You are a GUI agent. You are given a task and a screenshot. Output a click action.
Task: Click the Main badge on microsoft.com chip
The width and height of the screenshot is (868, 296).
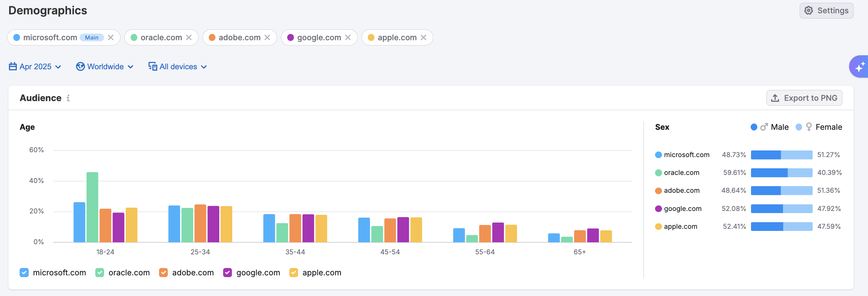pos(92,37)
